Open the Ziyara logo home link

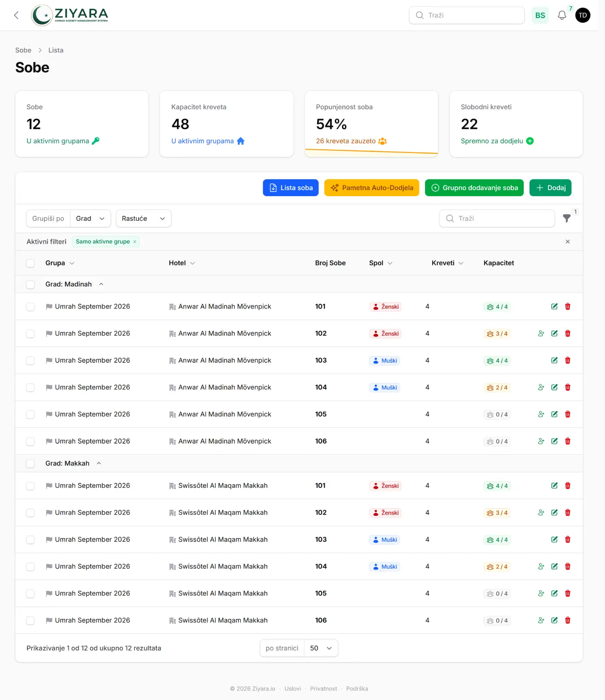70,15
